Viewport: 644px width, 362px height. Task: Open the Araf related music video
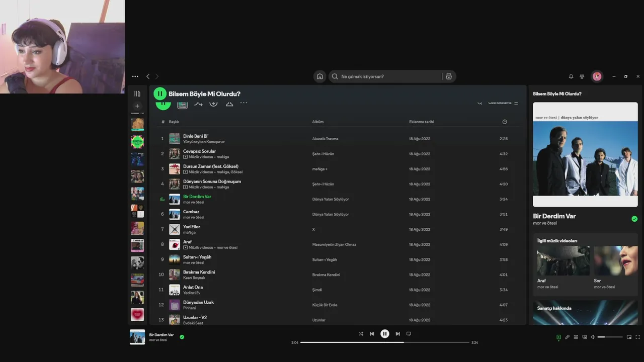(x=563, y=260)
